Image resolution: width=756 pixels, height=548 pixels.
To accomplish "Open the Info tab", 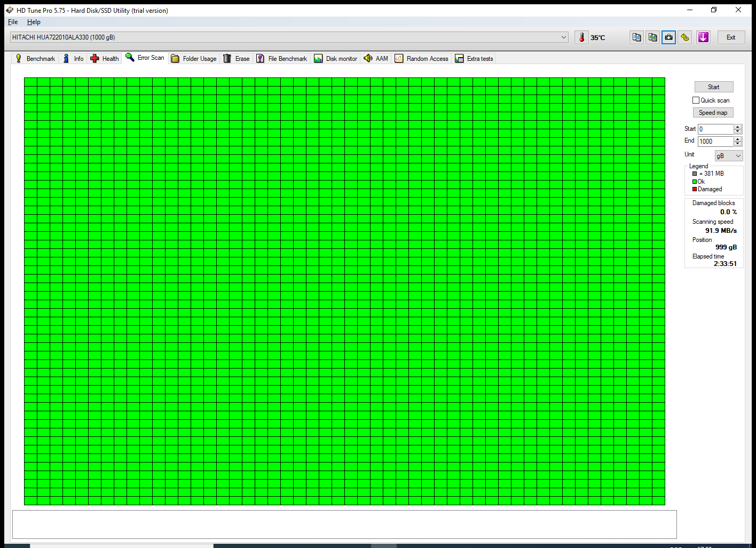I will [73, 59].
